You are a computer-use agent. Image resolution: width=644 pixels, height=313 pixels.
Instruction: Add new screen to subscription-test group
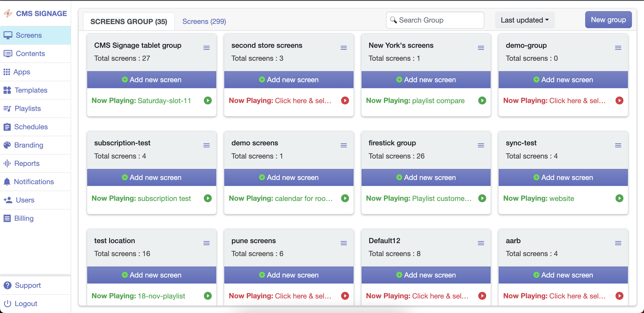pos(152,177)
